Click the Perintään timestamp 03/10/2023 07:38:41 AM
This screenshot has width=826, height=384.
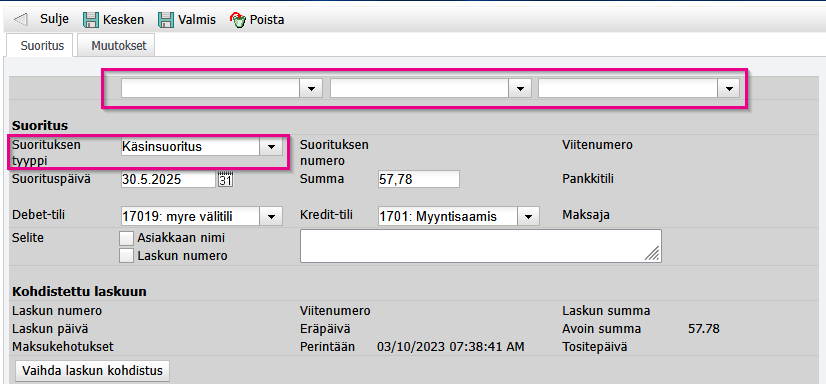[451, 347]
